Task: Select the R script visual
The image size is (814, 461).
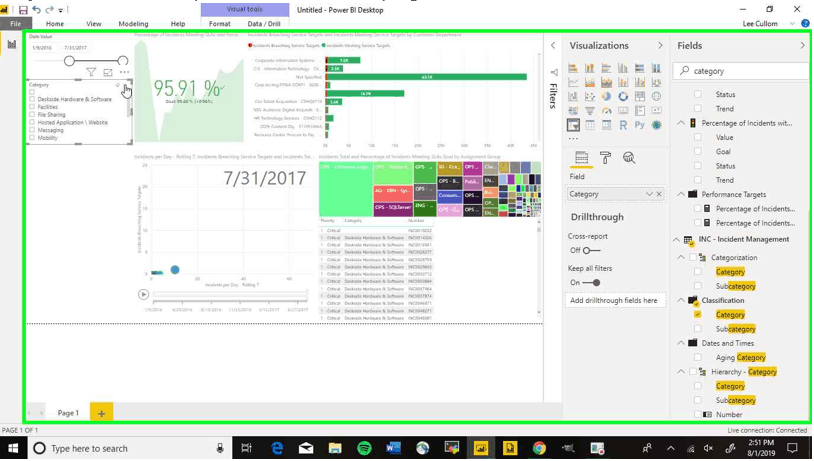Action: (623, 125)
